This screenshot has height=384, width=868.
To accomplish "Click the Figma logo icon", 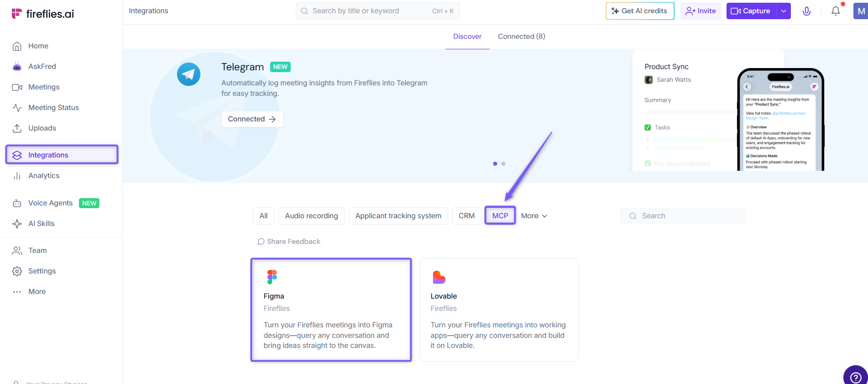I will (x=272, y=277).
